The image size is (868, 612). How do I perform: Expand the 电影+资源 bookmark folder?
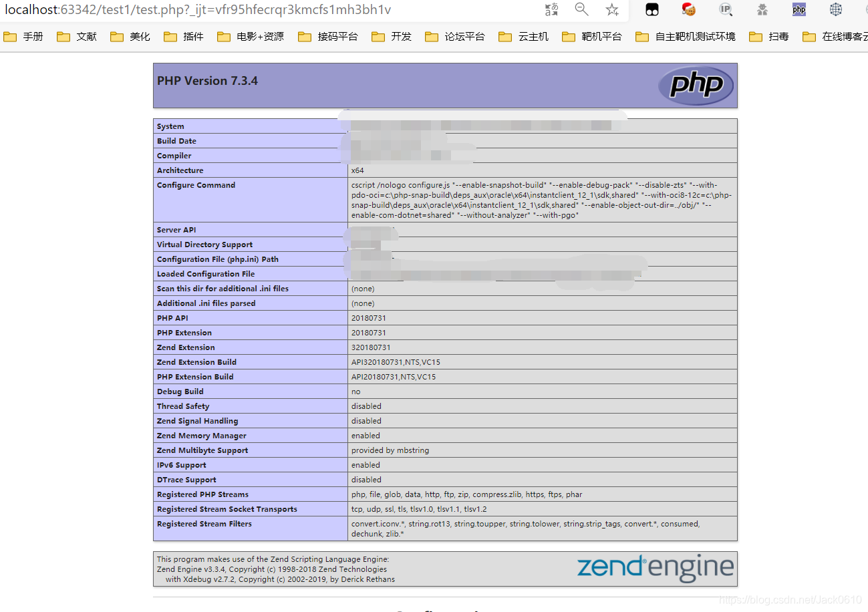pyautogui.click(x=251, y=37)
